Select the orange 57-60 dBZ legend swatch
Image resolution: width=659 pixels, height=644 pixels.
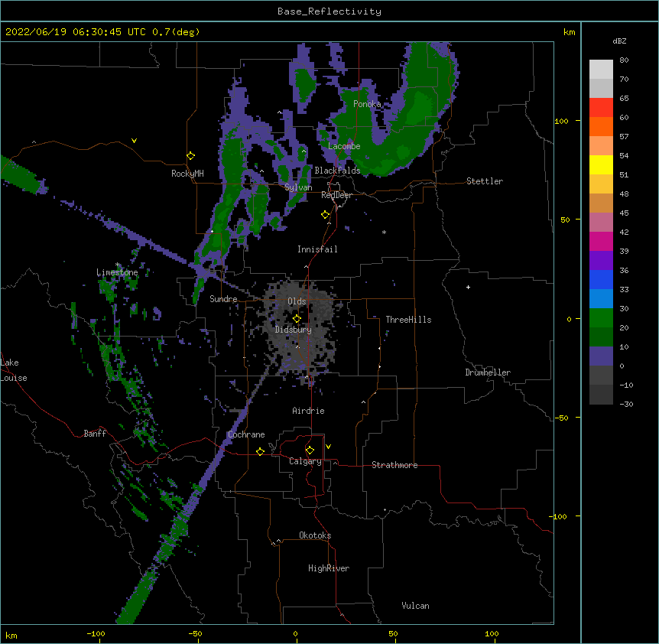[601, 126]
